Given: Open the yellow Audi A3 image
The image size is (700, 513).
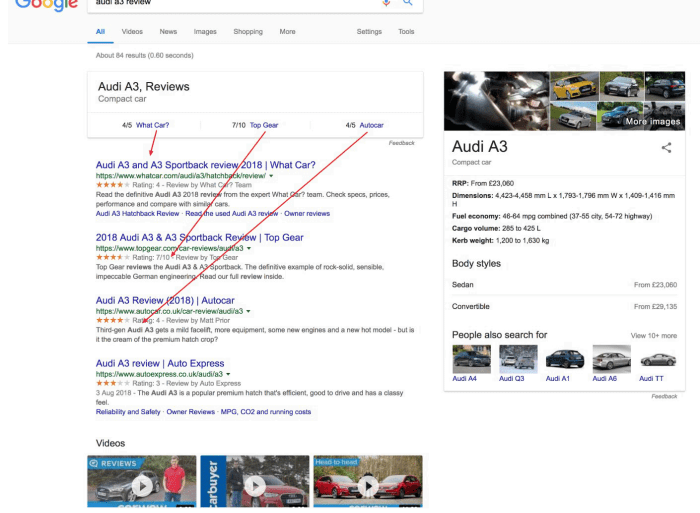Looking at the screenshot, I should (x=574, y=86).
